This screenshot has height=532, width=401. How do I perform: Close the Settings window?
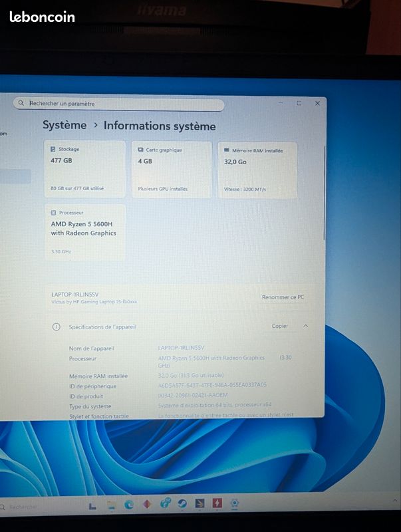coord(317,103)
